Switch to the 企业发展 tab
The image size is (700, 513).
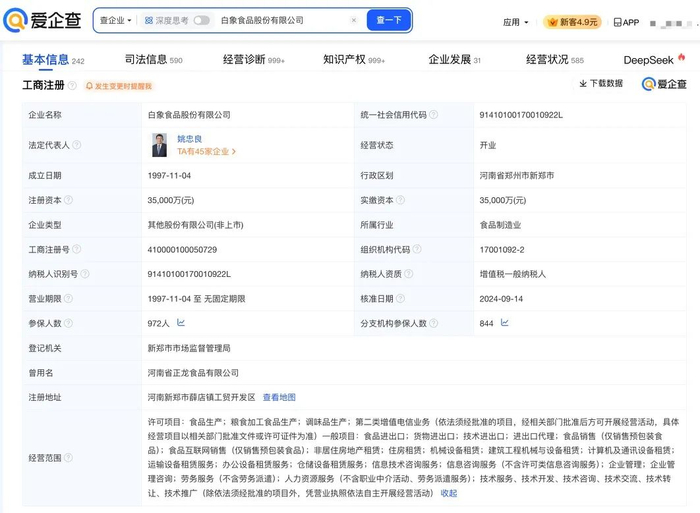click(x=454, y=60)
